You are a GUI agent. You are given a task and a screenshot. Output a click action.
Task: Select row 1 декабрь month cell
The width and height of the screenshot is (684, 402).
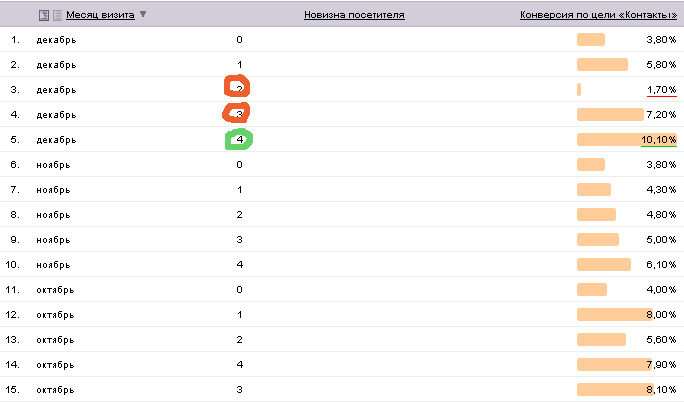[55, 40]
